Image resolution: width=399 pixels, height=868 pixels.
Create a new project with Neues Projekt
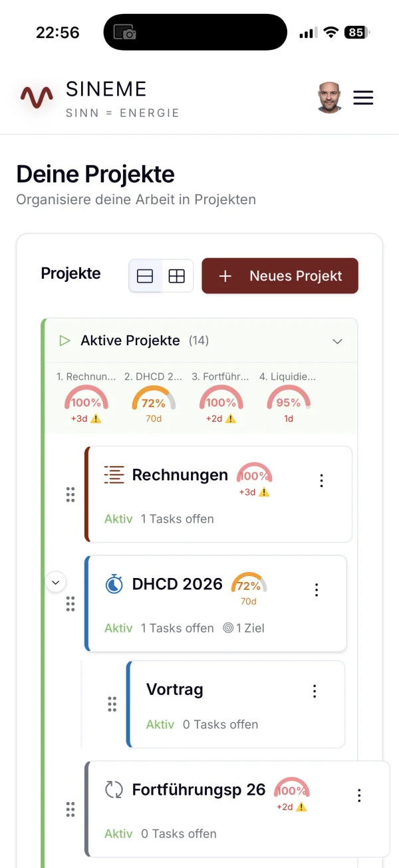[280, 276]
